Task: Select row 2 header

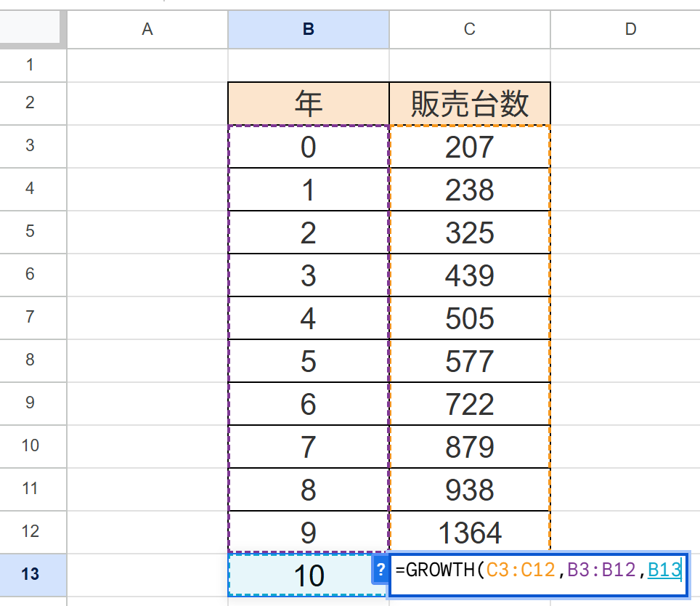Action: click(30, 102)
